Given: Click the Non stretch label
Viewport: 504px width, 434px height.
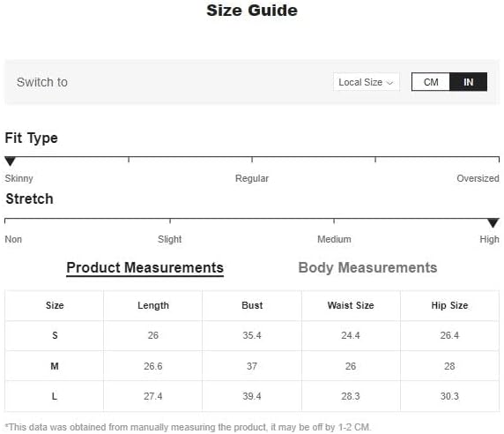Looking at the screenshot, I should (13, 239).
